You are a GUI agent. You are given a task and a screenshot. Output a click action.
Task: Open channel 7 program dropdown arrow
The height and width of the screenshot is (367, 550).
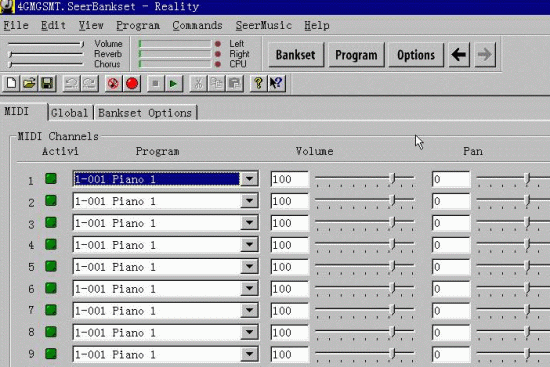click(x=249, y=310)
